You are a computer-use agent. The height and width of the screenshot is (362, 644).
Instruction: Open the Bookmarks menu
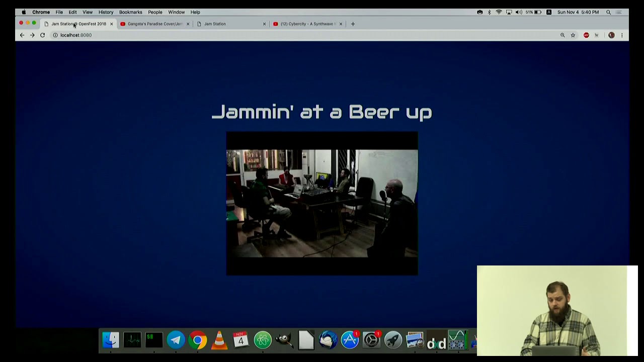point(131,12)
